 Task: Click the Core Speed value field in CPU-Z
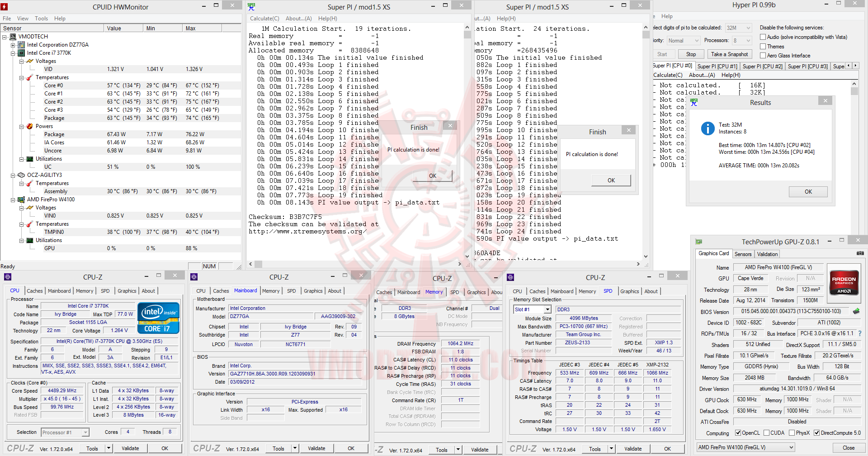62,391
